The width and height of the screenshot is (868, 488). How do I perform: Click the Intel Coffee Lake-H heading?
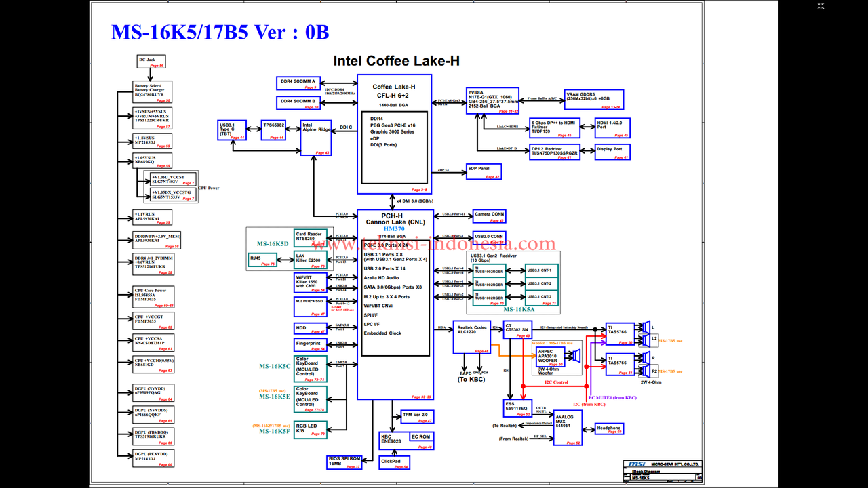tap(396, 61)
